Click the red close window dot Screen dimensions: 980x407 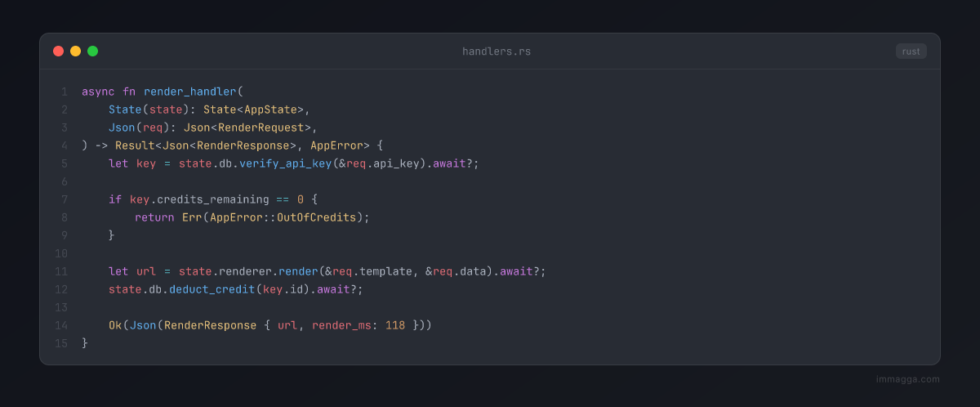[x=58, y=51]
